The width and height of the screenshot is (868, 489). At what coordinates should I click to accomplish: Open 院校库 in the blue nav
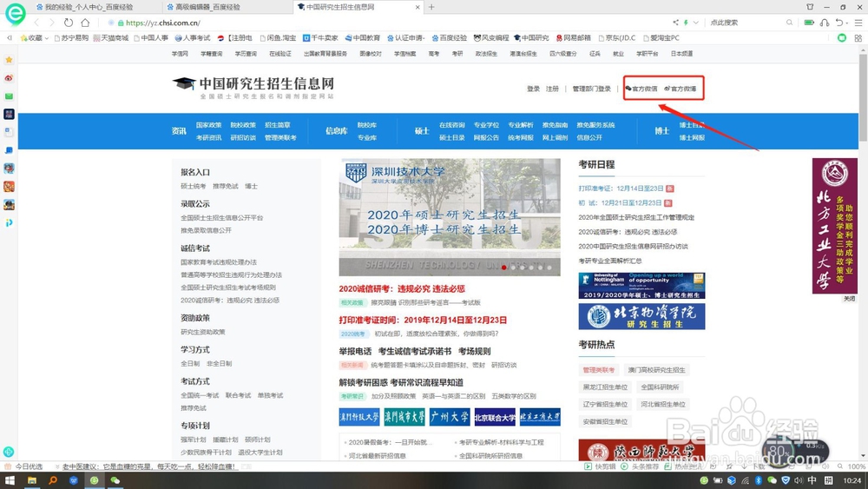(367, 125)
